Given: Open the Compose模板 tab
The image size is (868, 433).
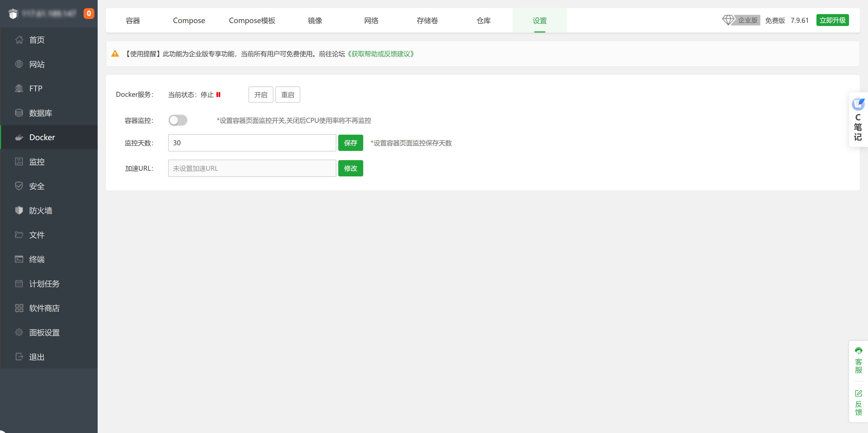Looking at the screenshot, I should (252, 21).
